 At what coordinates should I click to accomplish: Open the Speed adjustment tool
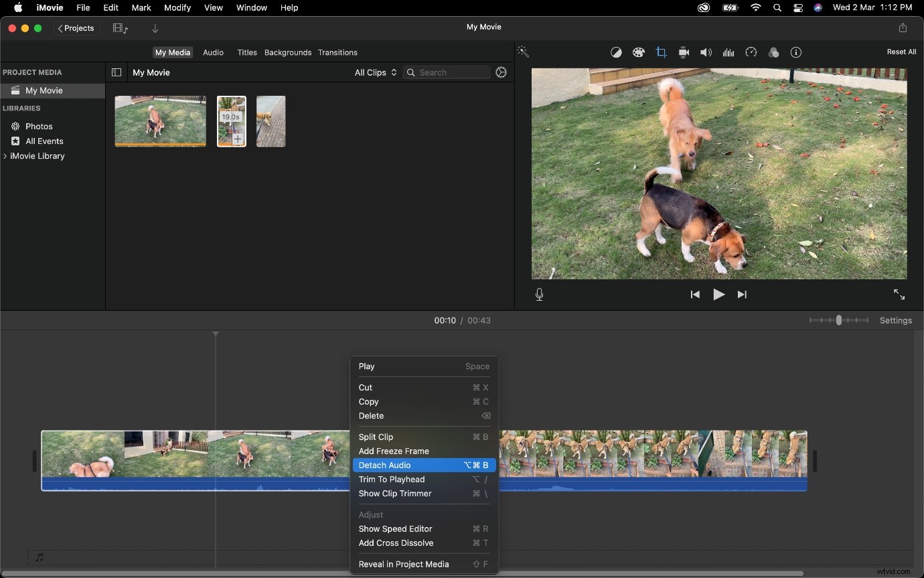pyautogui.click(x=751, y=52)
